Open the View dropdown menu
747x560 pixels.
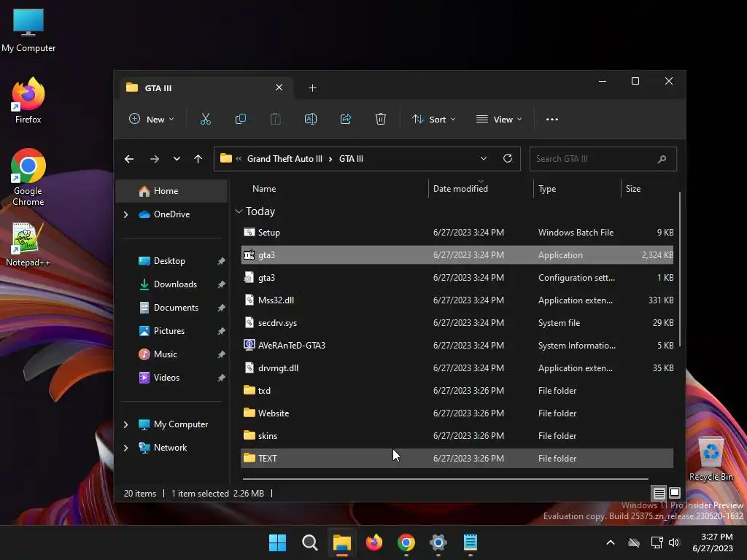(x=499, y=119)
